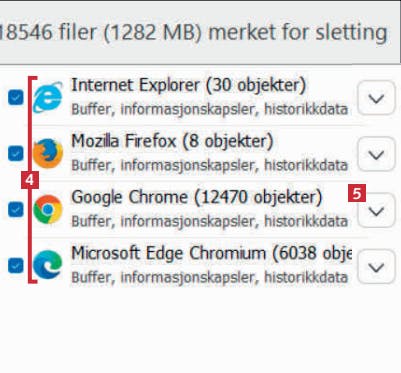Toggle the Google Chrome checkbox

(x=16, y=209)
